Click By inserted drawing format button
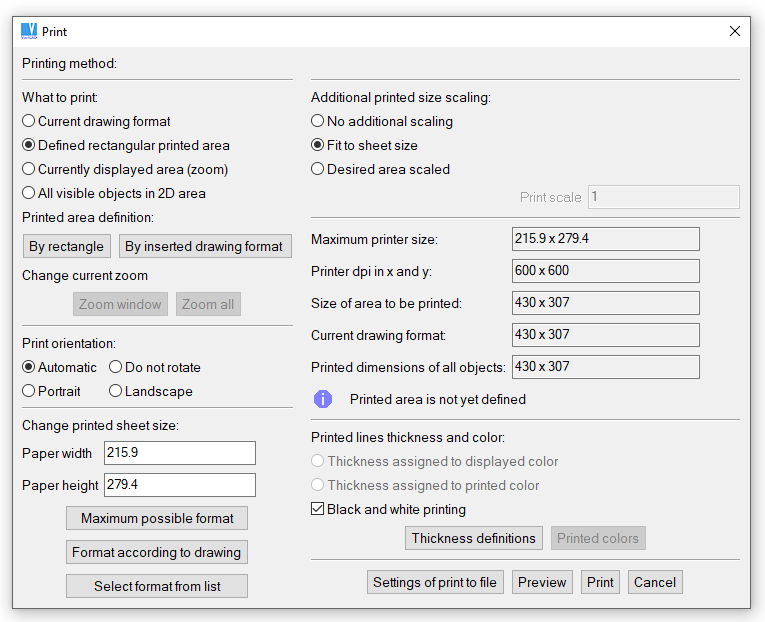765x622 pixels. 204,246
